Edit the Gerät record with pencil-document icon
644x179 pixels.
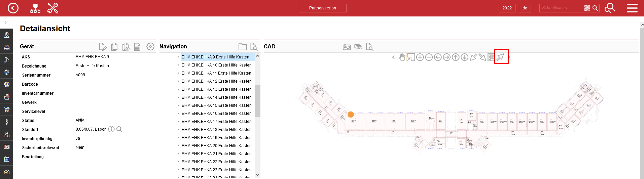pos(103,47)
